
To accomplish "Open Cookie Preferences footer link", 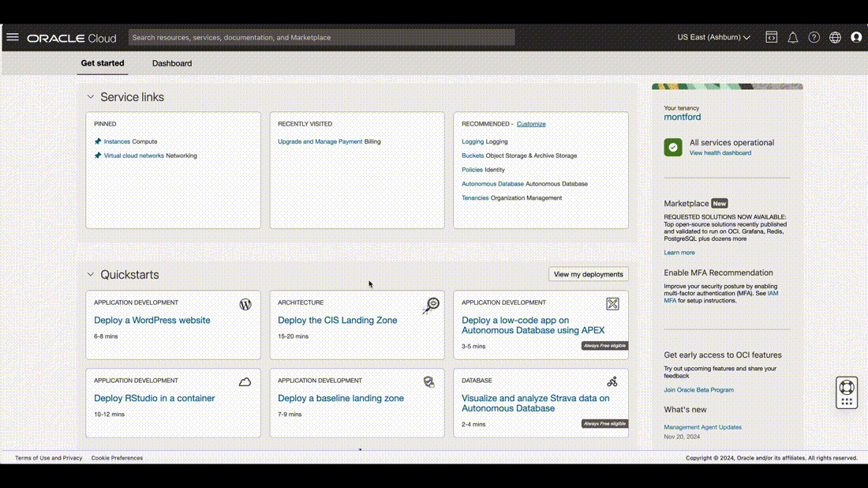I will coord(117,458).
